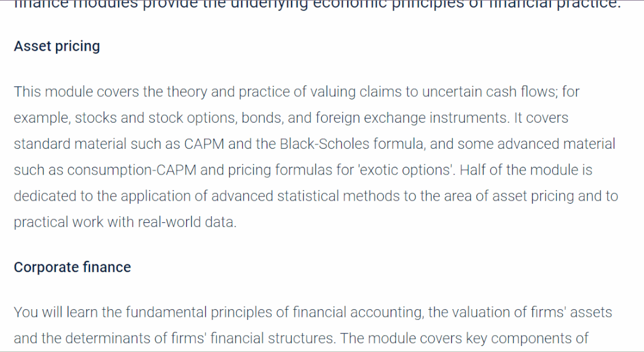This screenshot has width=644, height=352.
Task: Click the word 'CAPM' in asset pricing paragraph
Action: pos(204,144)
